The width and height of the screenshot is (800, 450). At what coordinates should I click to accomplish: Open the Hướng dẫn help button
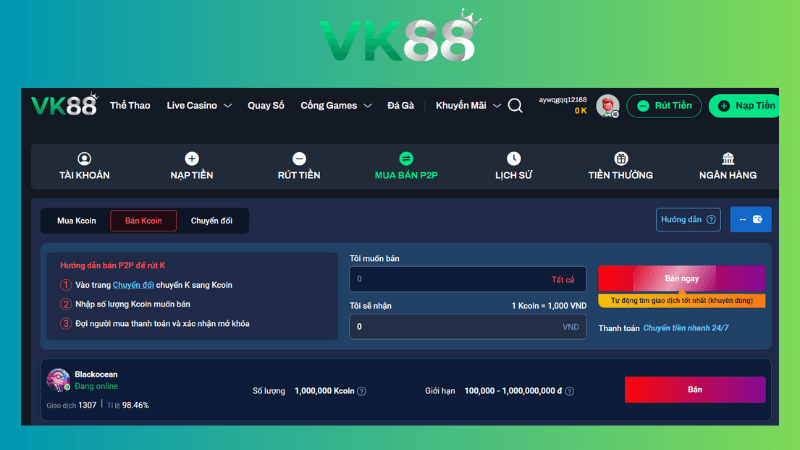[687, 220]
